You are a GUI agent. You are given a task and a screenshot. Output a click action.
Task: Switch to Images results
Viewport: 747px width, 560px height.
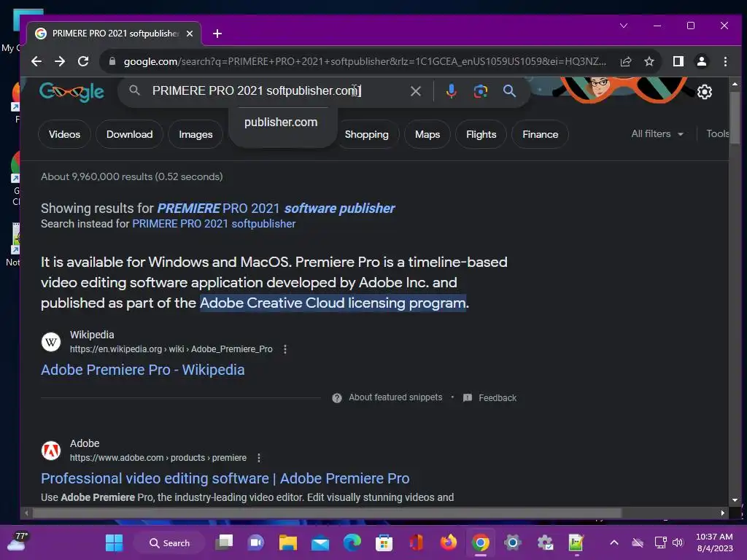click(196, 134)
